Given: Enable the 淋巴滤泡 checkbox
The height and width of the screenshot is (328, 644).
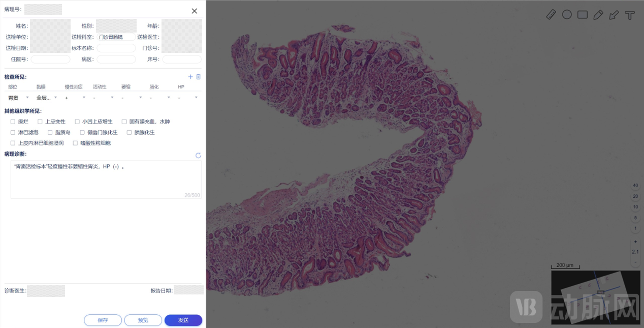Looking at the screenshot, I should pos(13,132).
